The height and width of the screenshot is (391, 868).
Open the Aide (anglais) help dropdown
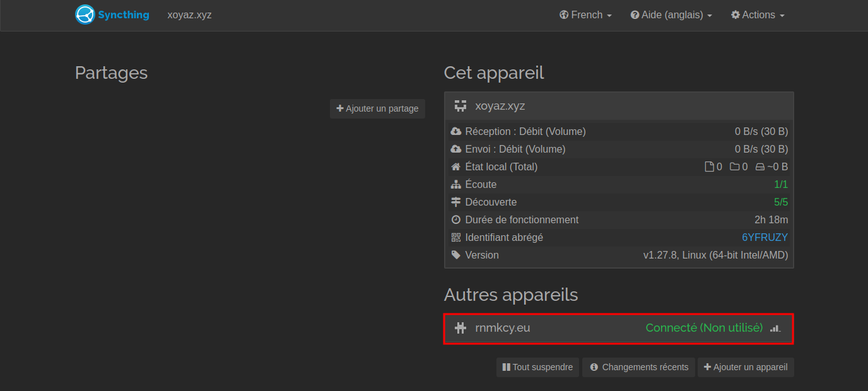(x=671, y=15)
